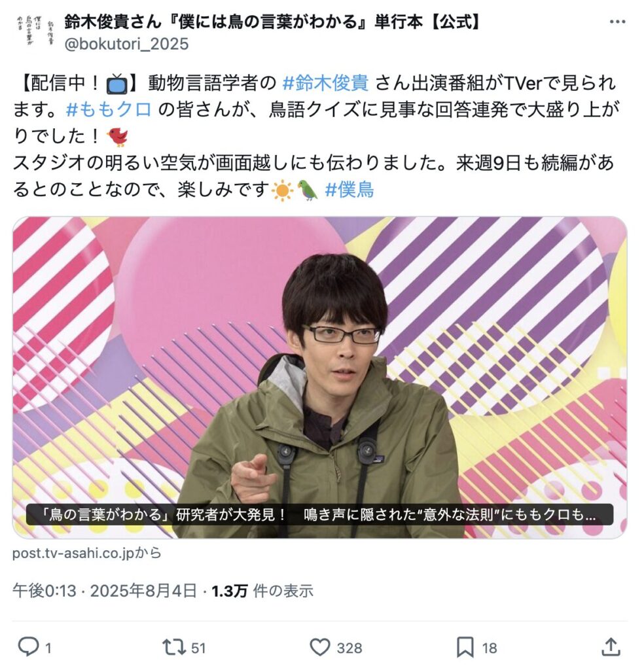Click the reply speech bubble icon
Viewport: 644px width, 670px height.
[28, 647]
